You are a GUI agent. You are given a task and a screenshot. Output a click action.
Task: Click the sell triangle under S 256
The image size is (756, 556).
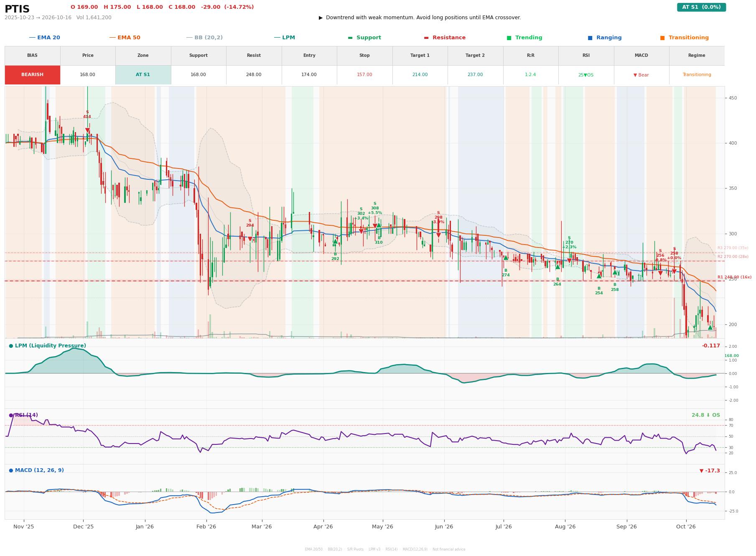tap(660, 273)
